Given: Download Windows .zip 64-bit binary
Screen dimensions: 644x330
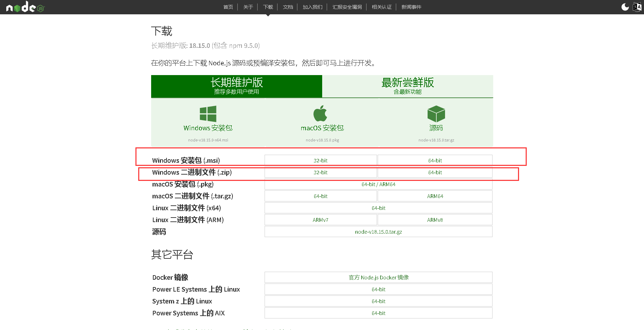Looking at the screenshot, I should pyautogui.click(x=435, y=173).
